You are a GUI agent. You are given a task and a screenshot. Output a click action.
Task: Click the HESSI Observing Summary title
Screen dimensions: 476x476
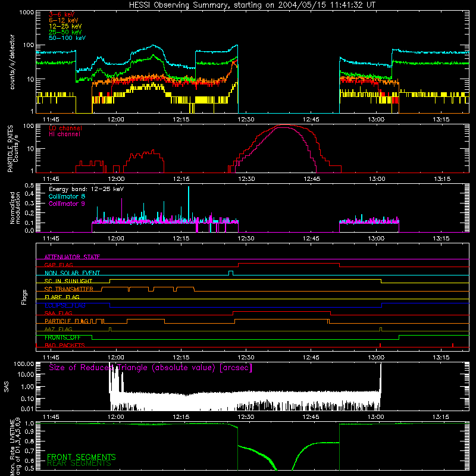coord(252,5)
